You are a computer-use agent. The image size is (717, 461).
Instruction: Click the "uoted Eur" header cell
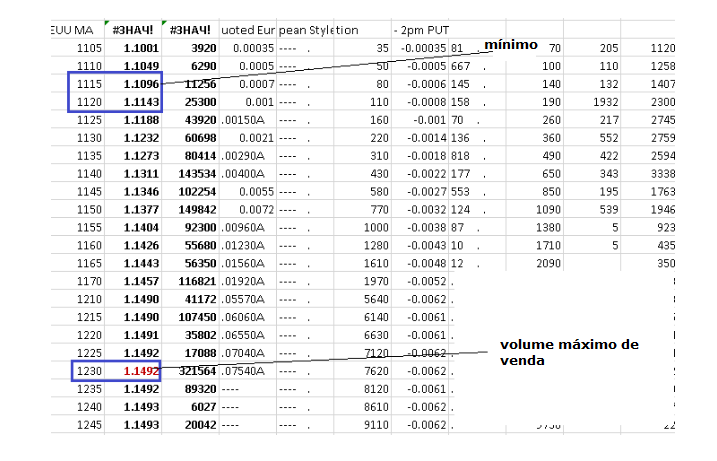[x=246, y=30]
